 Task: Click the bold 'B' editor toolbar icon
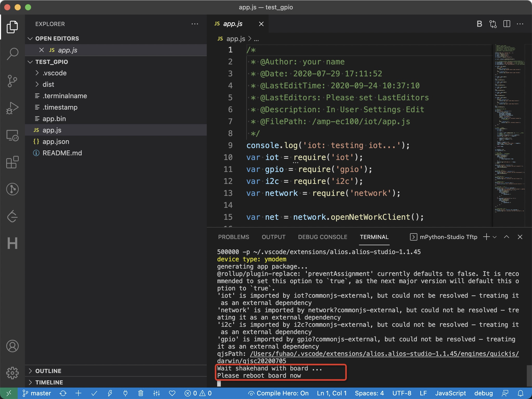click(480, 24)
